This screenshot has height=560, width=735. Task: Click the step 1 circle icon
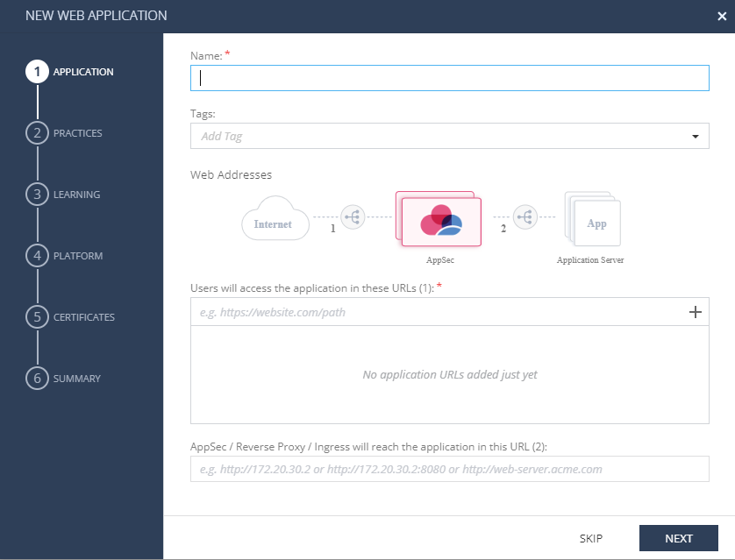pos(37,72)
